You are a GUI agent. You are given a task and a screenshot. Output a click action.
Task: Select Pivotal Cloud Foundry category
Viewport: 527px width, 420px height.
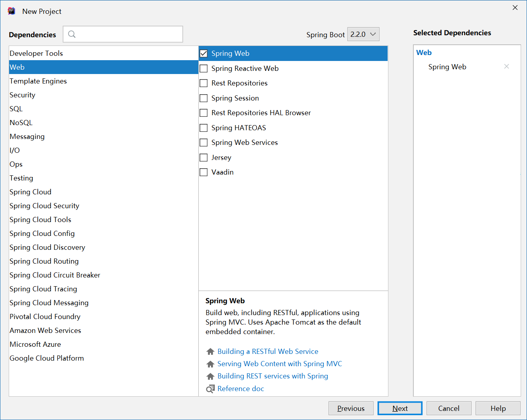103,317
